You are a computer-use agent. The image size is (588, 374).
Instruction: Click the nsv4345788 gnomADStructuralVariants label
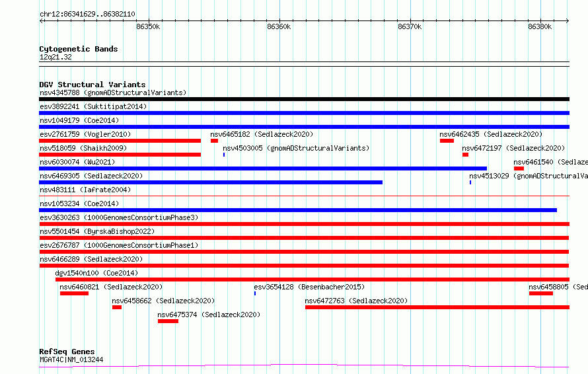113,93
